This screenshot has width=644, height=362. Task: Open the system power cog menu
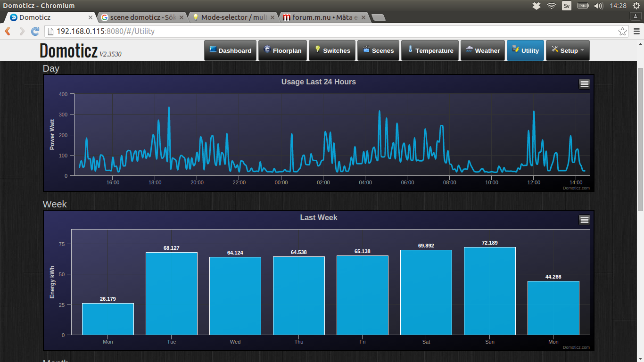pos(636,6)
